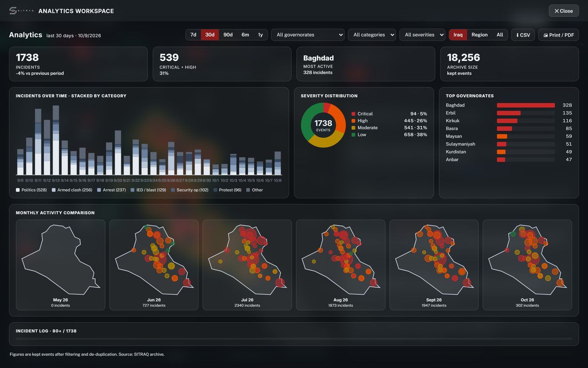
Task: Open the May 26 map thumbnail
Action: pos(60,265)
